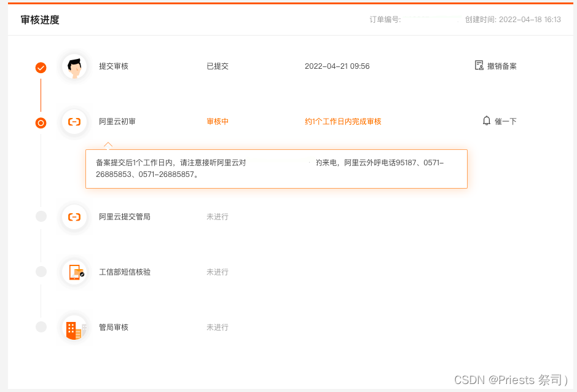Click the building icon for 管局审核

[x=74, y=327]
